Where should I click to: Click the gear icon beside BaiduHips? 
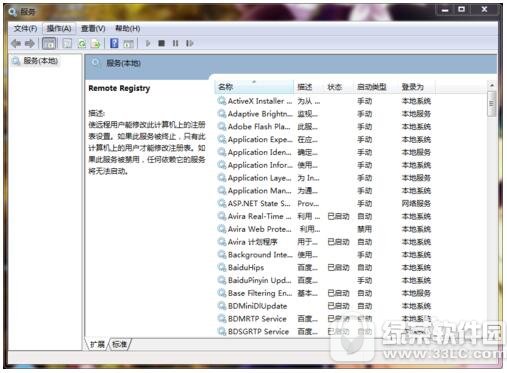(222, 267)
